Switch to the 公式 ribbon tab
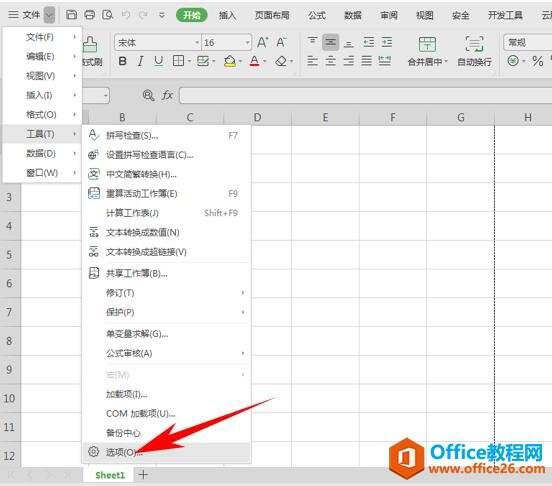Screen dimensions: 552x486 click(x=317, y=15)
